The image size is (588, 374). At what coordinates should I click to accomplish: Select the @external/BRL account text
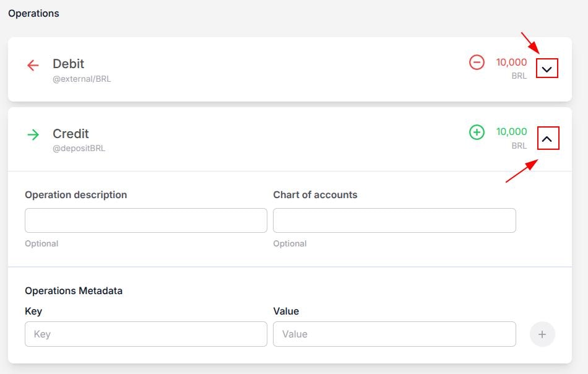click(x=82, y=79)
